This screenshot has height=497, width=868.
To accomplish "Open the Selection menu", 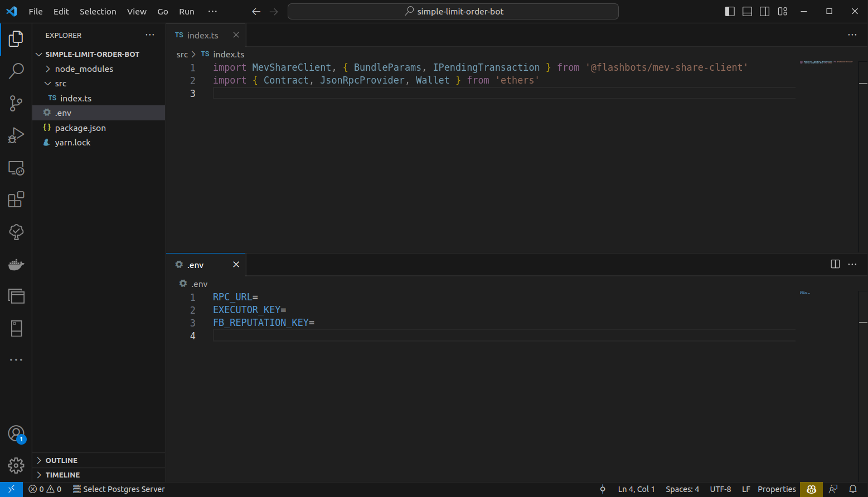I will point(98,12).
